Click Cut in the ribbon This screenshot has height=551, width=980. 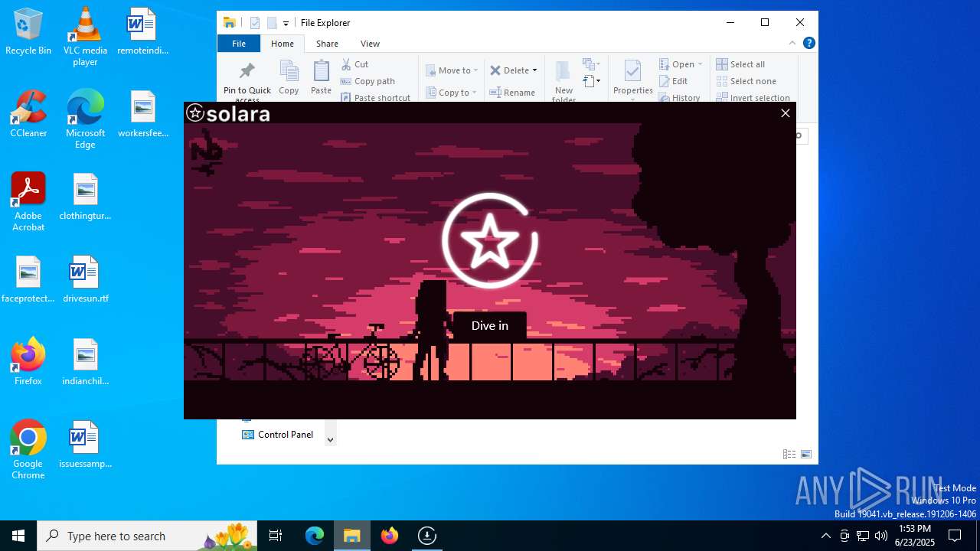point(354,64)
